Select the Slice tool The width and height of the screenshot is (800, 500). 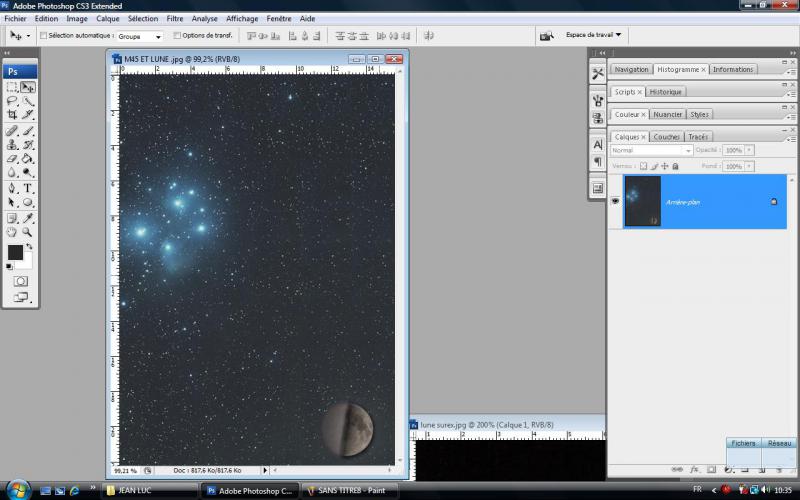[28, 114]
